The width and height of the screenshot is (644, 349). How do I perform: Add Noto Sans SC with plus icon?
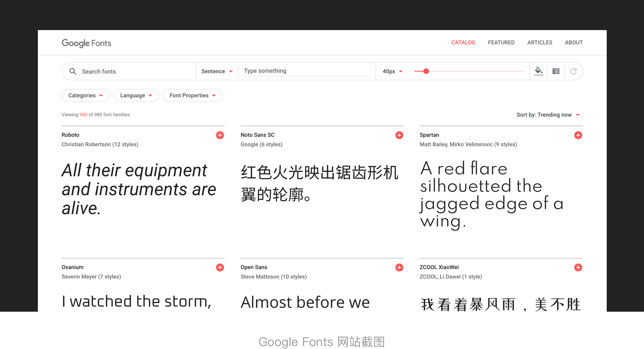(x=399, y=135)
